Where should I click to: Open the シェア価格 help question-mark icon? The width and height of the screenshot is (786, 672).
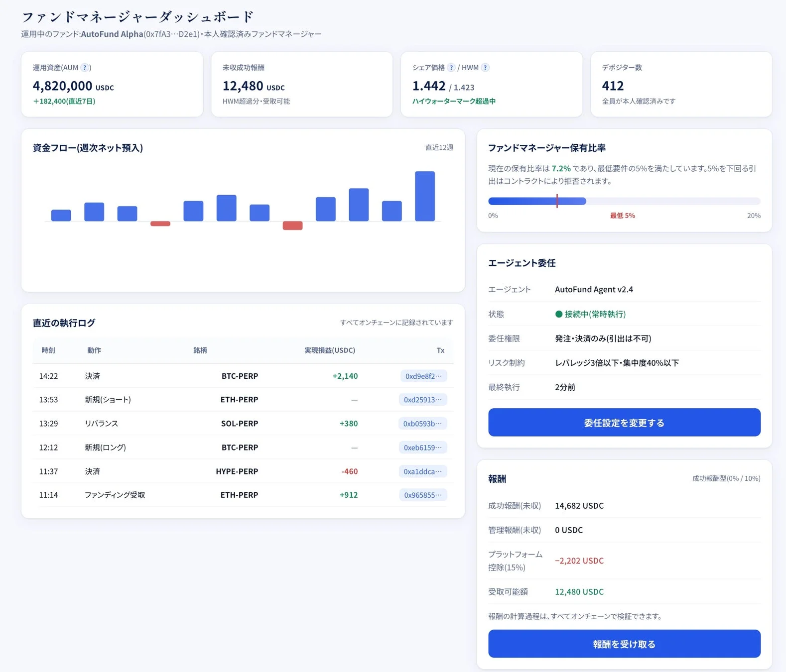(451, 68)
